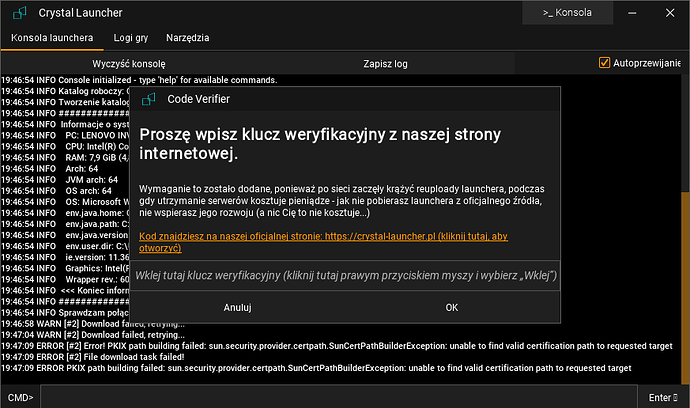690x408 pixels.
Task: Select the last ERROR PKIX path building line
Action: 316,368
